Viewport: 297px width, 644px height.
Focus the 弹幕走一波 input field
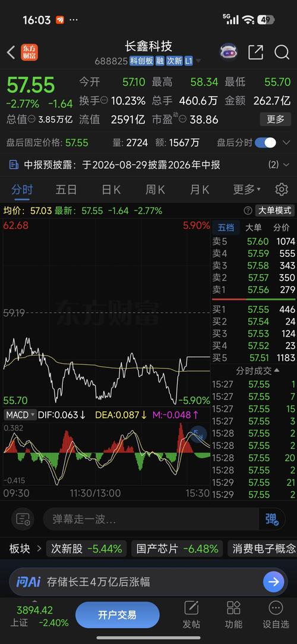[151, 519]
